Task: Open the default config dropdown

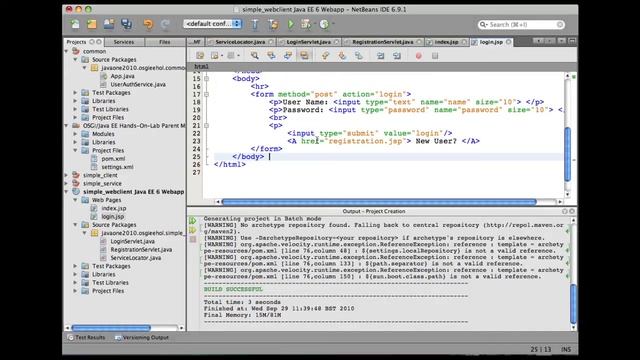Action: click(213, 24)
